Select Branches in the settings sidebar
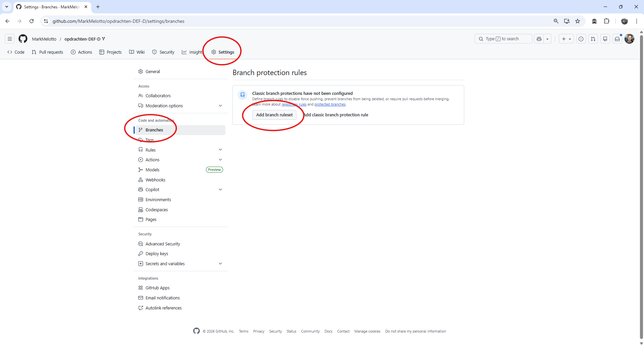The height and width of the screenshot is (346, 644). pos(180,130)
